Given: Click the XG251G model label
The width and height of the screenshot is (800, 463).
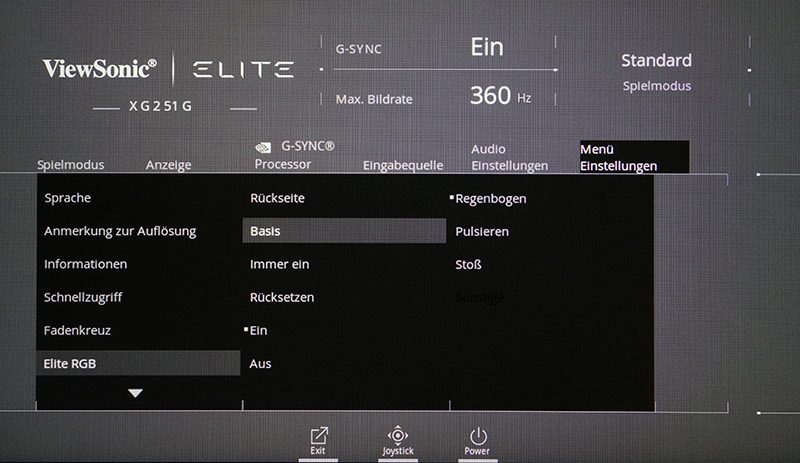Looking at the screenshot, I should point(160,106).
